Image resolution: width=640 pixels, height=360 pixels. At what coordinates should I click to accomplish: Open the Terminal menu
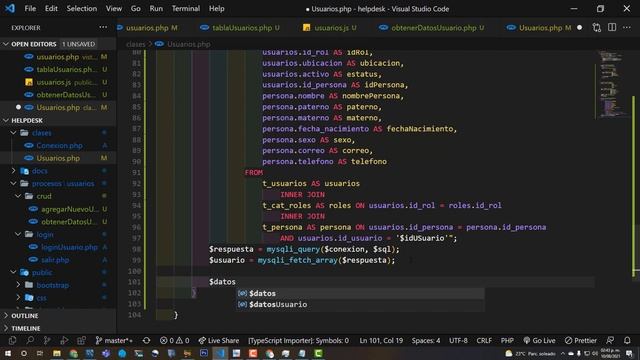[186, 9]
